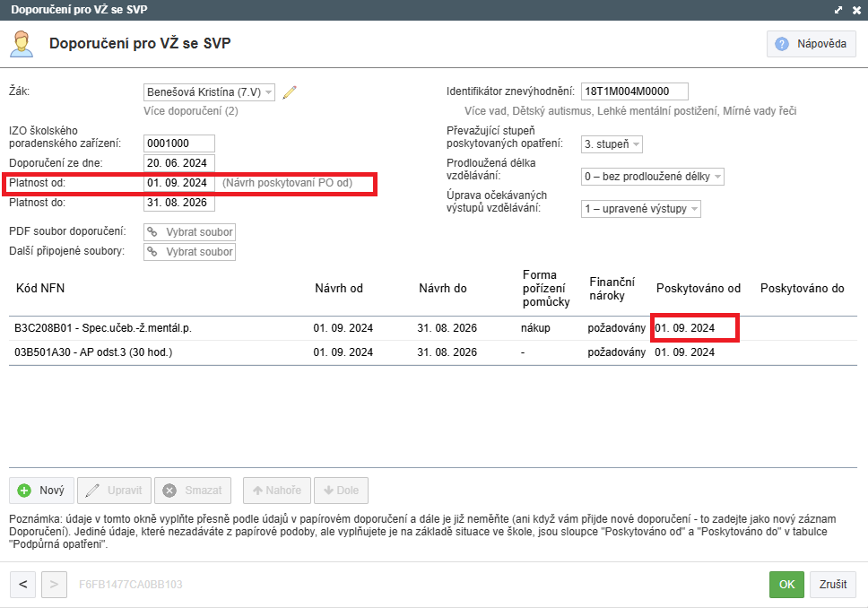Cancel with Zrušit button

click(x=833, y=585)
